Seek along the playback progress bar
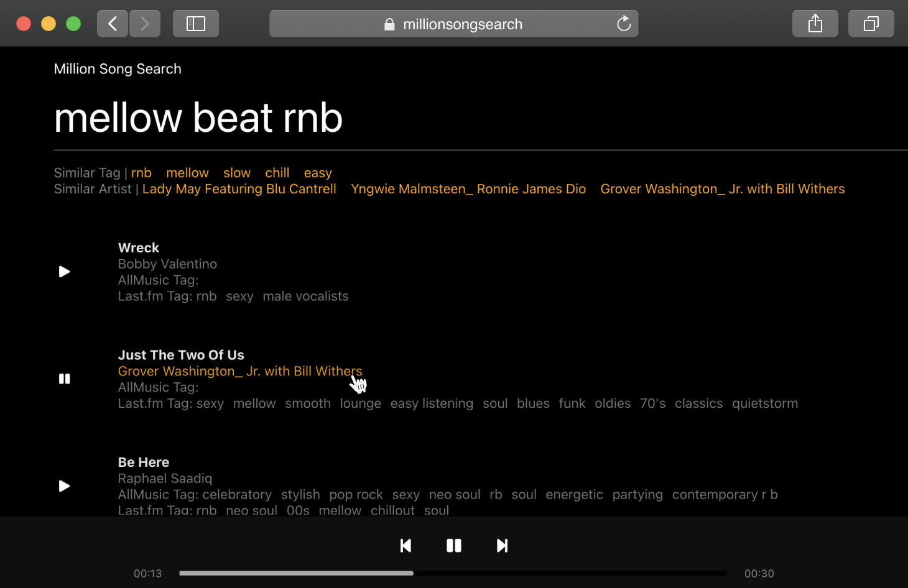This screenshot has width=908, height=588. pos(453,573)
